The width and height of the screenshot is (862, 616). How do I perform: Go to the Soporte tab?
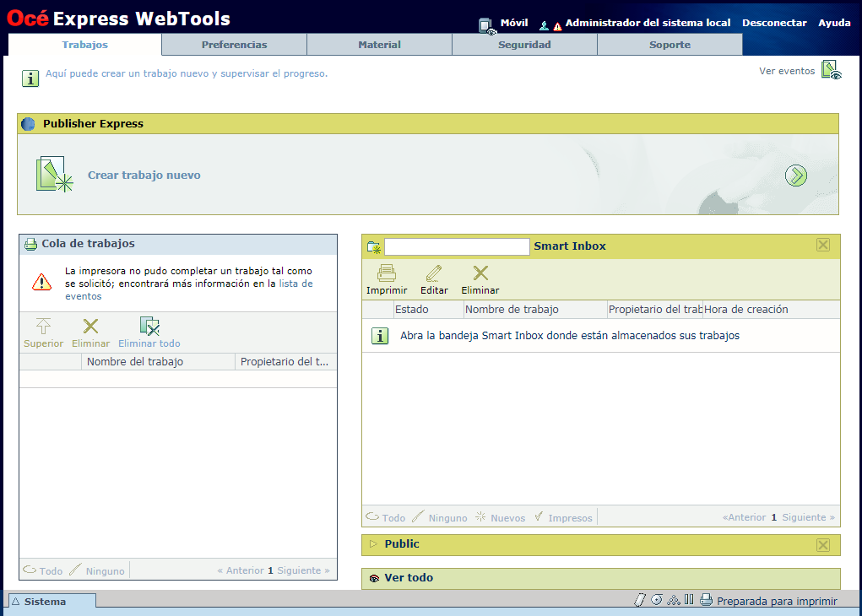click(670, 45)
